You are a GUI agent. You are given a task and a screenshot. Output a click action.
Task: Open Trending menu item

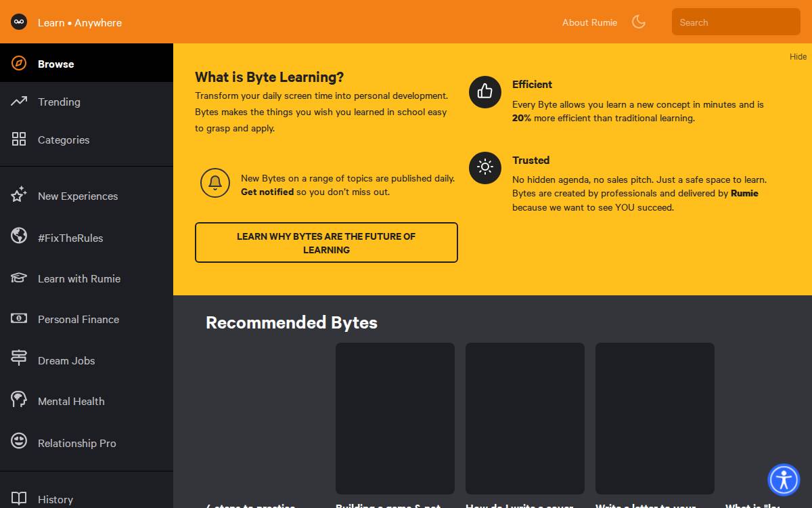(x=87, y=102)
